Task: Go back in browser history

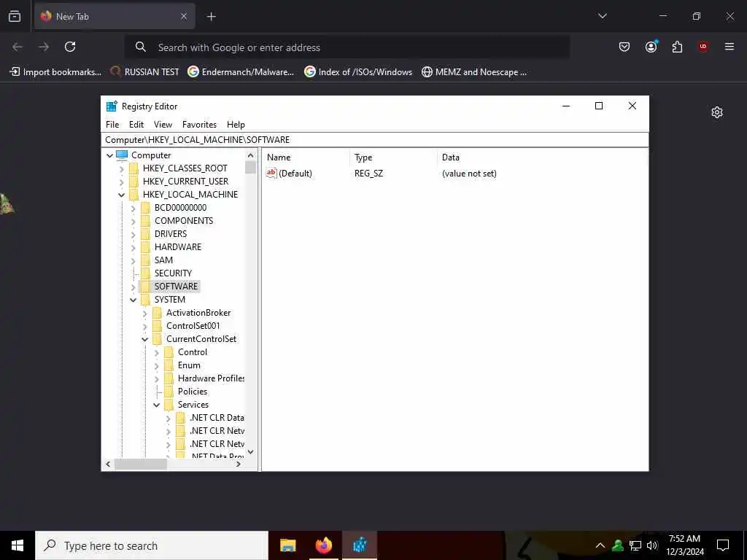Action: pos(18,47)
